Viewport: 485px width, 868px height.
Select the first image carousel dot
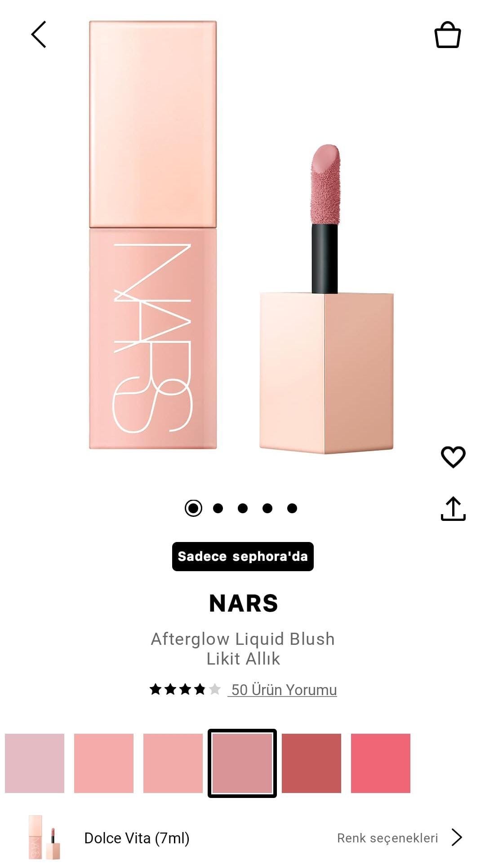(x=193, y=508)
